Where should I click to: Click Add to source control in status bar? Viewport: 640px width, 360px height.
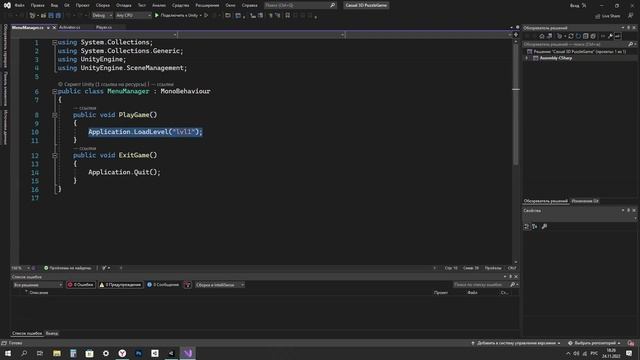516,343
